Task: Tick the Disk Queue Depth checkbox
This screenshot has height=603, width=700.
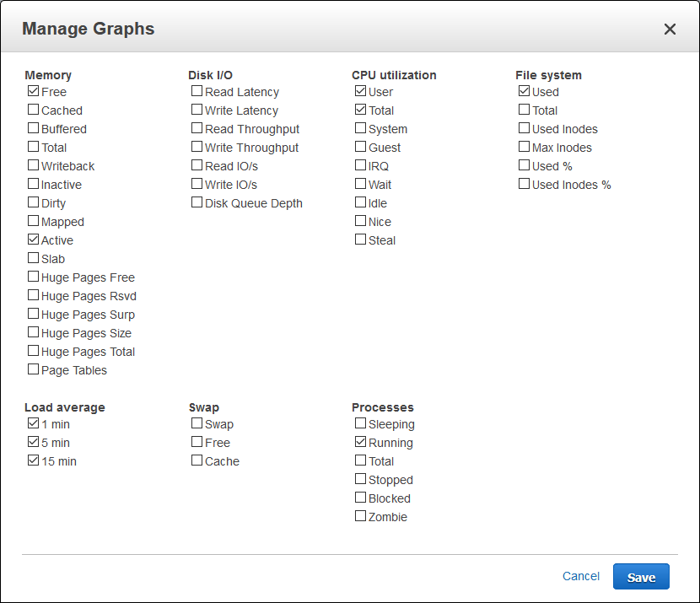Action: 197,202
